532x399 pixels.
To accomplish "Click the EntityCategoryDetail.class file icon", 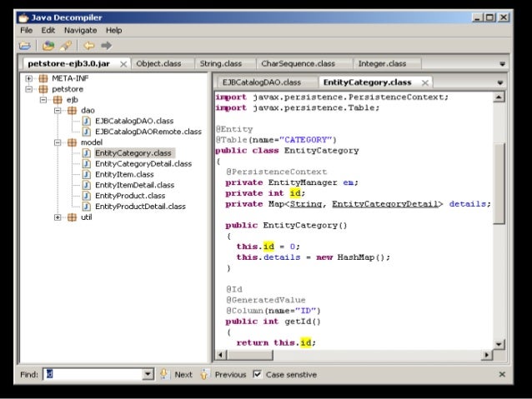I will click(87, 164).
